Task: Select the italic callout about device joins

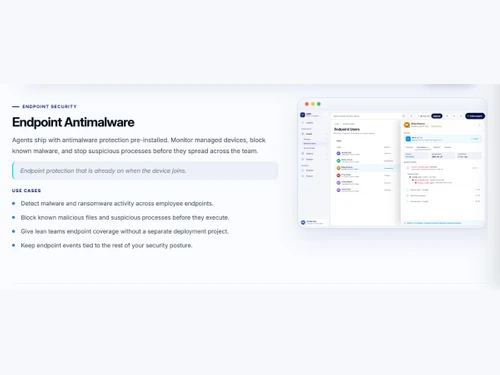Action: 145,171
